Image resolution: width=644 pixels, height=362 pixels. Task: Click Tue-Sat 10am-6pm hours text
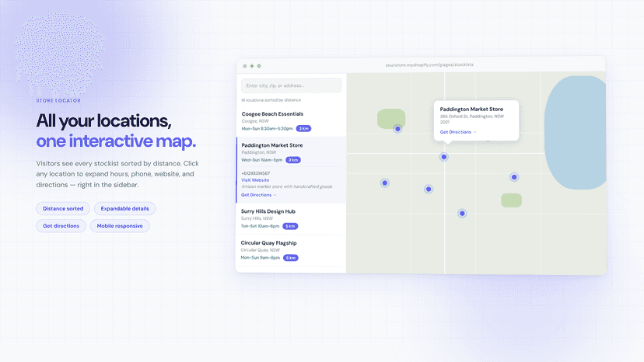[260, 226]
